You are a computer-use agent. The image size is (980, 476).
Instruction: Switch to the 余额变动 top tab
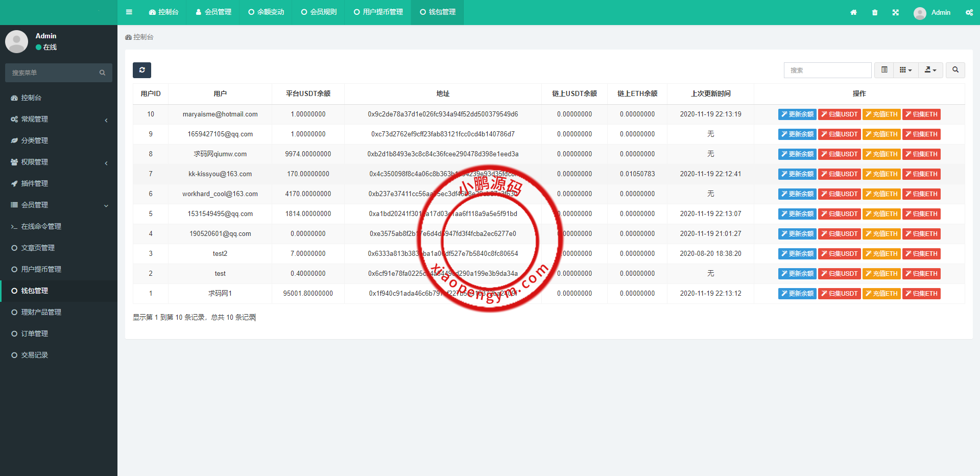pyautogui.click(x=266, y=12)
